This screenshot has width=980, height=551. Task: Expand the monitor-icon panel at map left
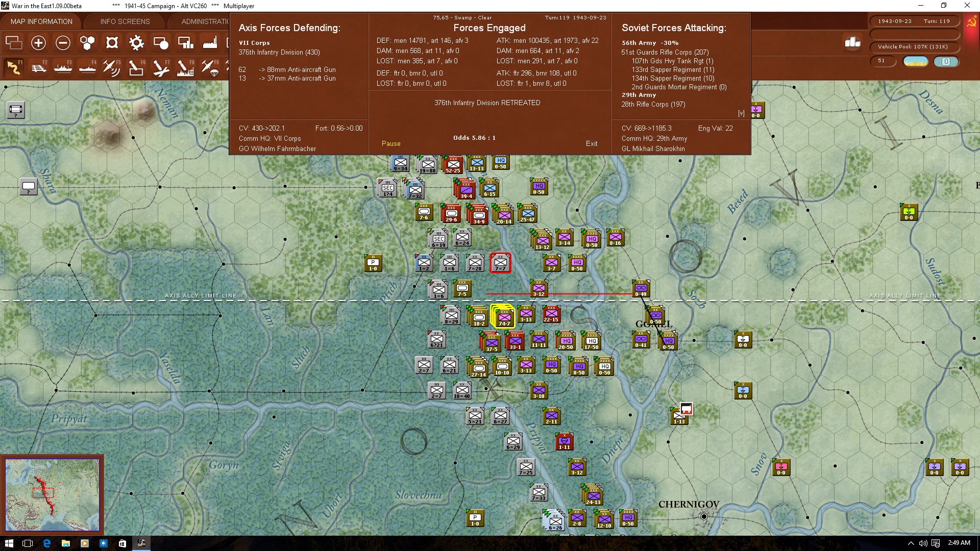[29, 187]
